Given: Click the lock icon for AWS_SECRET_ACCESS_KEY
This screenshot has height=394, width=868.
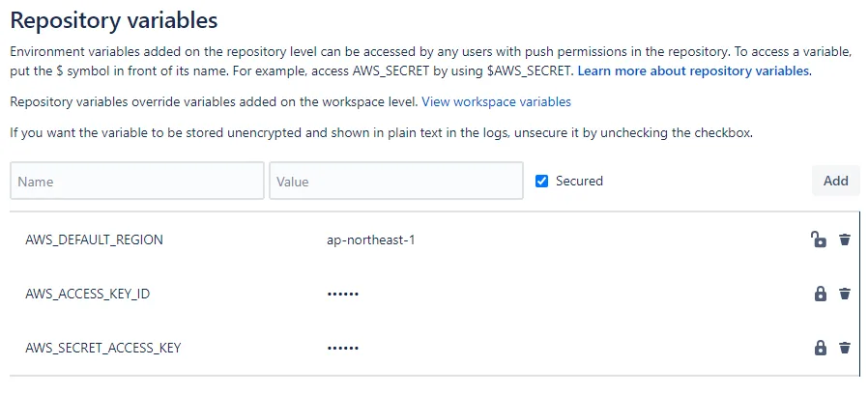Looking at the screenshot, I should [x=821, y=348].
